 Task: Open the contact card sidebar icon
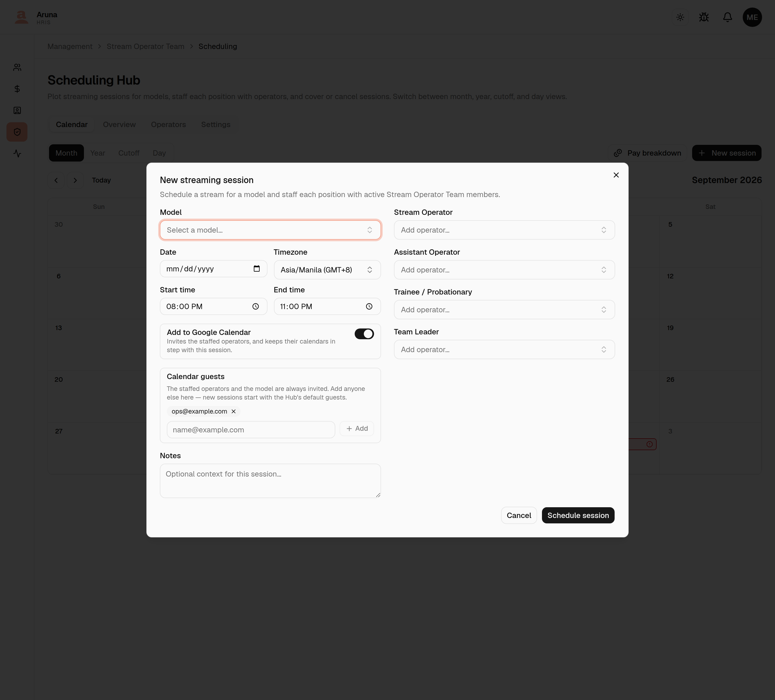coord(17,110)
